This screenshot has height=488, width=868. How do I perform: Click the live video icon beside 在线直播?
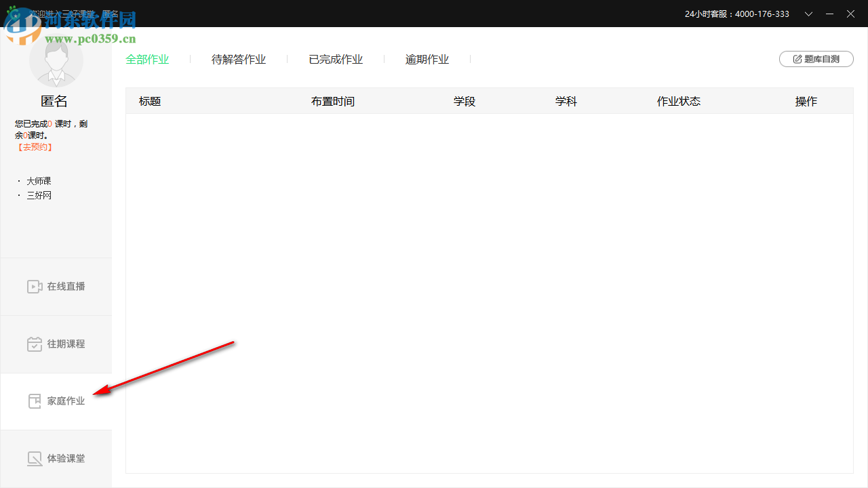click(35, 287)
